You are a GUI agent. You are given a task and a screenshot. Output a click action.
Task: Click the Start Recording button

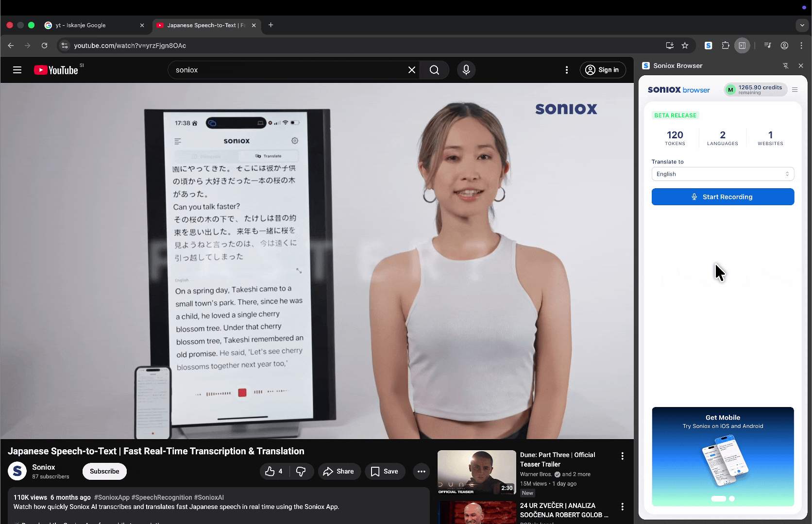[722, 196]
